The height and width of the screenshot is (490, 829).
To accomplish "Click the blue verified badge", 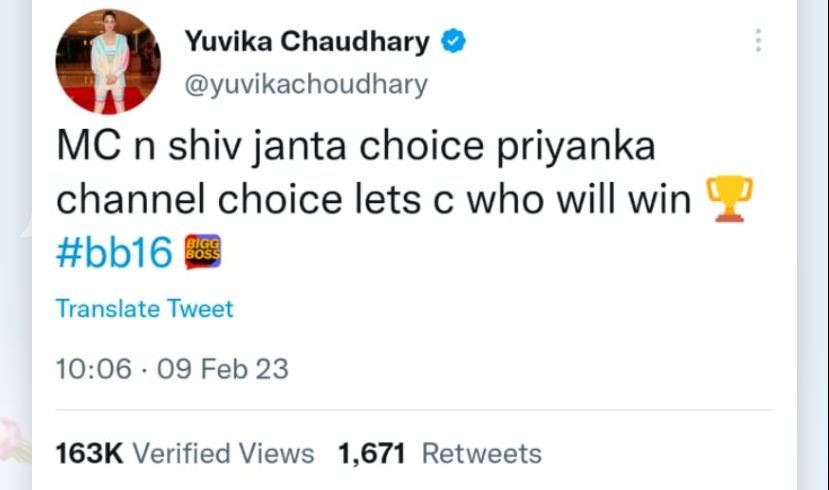I will 453,42.
